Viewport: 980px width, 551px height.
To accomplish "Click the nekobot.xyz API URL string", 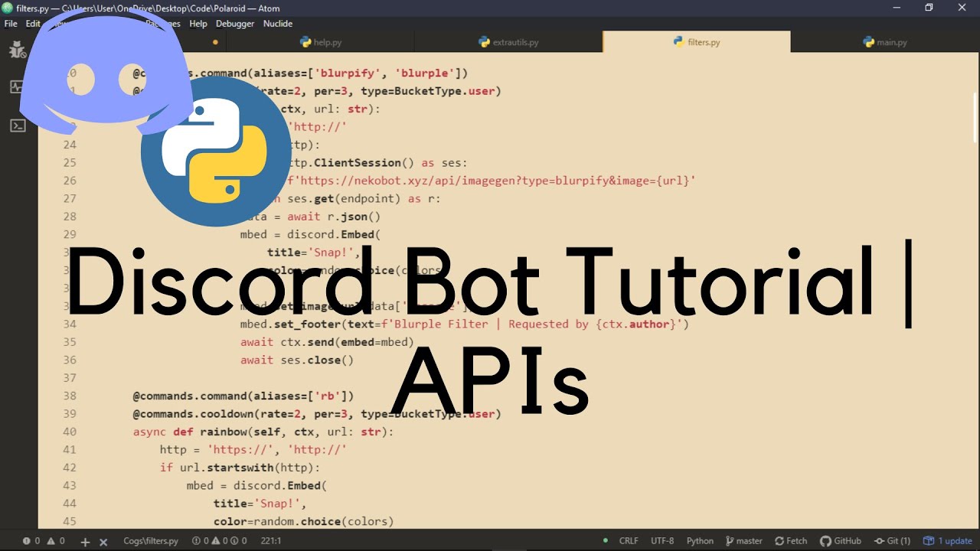I will coord(493,181).
